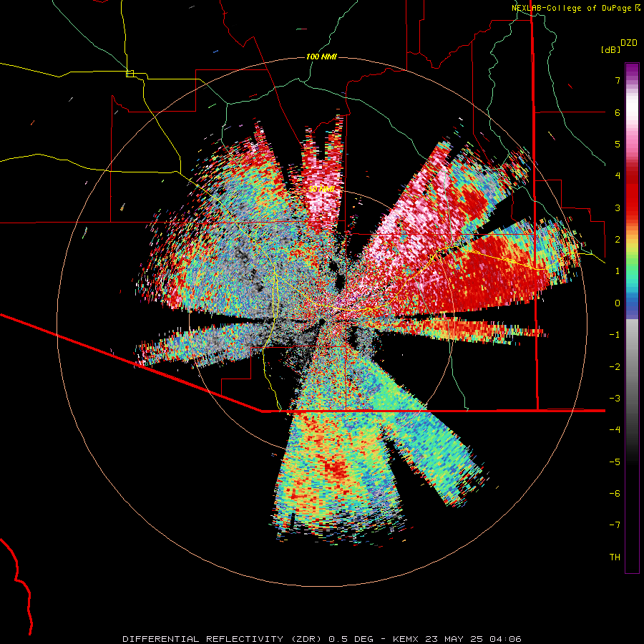Image resolution: width=644 pixels, height=644 pixels.
Task: Click the color scale value 0
Action: pos(618,303)
